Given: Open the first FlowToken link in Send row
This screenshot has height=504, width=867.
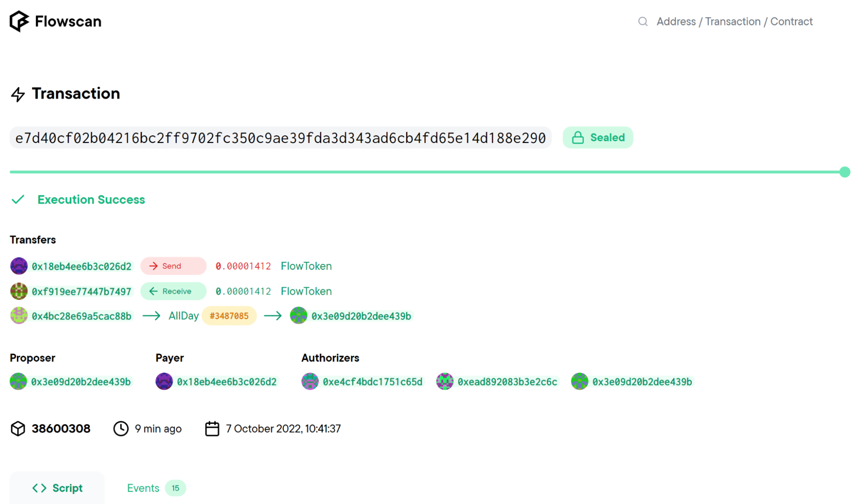Looking at the screenshot, I should click(x=306, y=266).
